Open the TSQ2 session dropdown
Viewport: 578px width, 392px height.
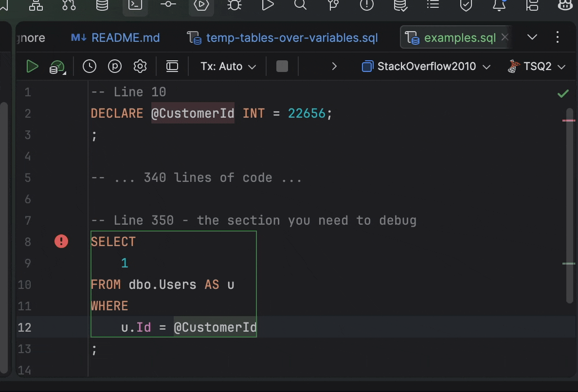536,66
